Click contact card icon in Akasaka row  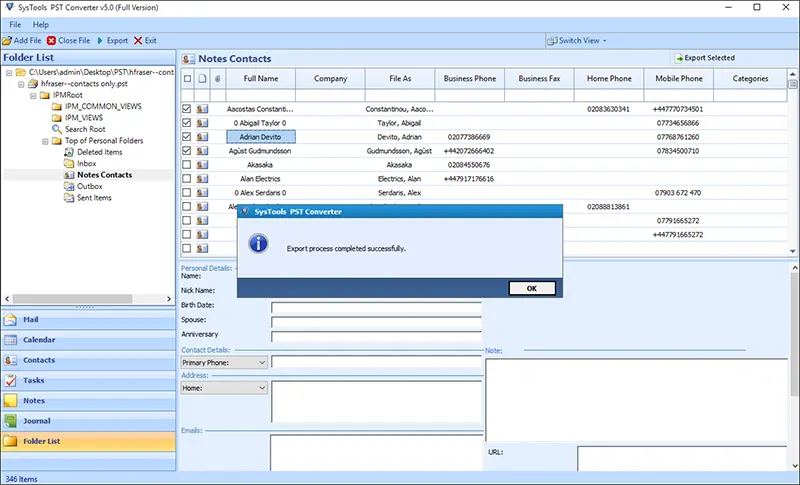click(203, 165)
